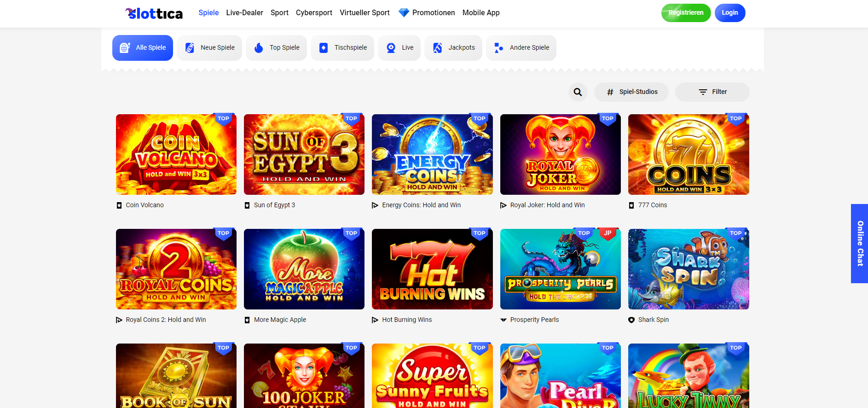Click the TOP badge on 777 Coins

click(736, 119)
